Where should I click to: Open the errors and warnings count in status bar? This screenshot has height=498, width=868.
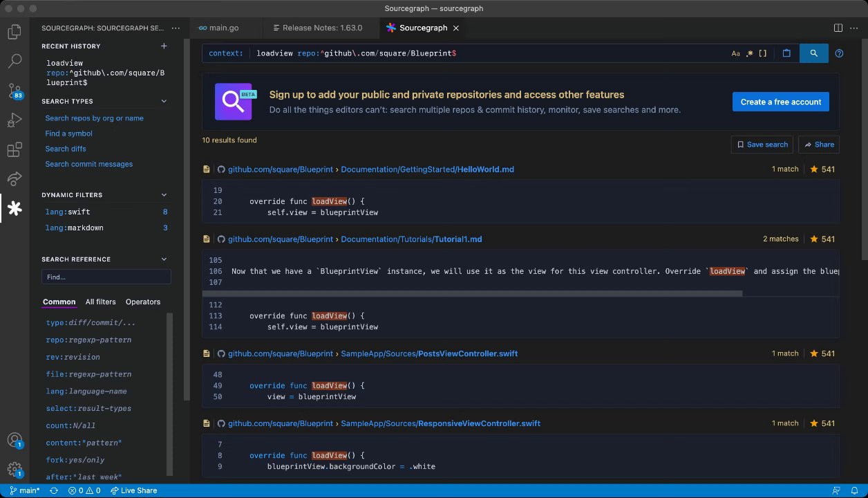(84, 490)
